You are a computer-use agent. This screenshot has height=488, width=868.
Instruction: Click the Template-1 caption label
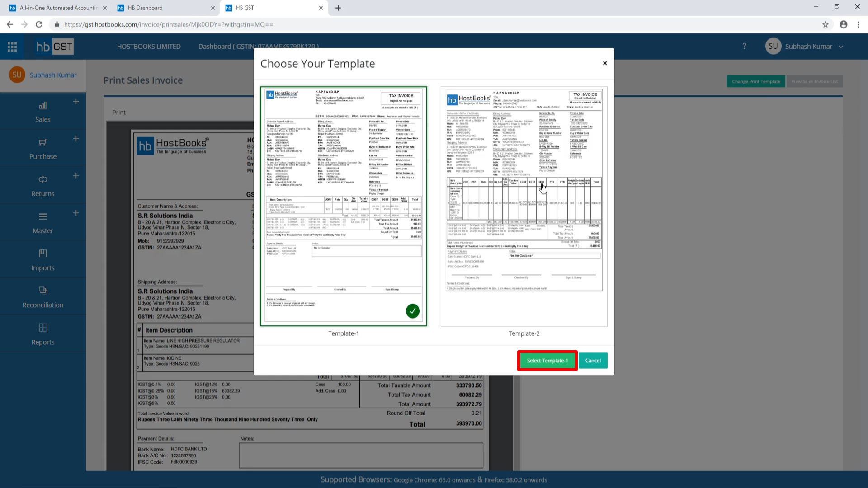(344, 333)
